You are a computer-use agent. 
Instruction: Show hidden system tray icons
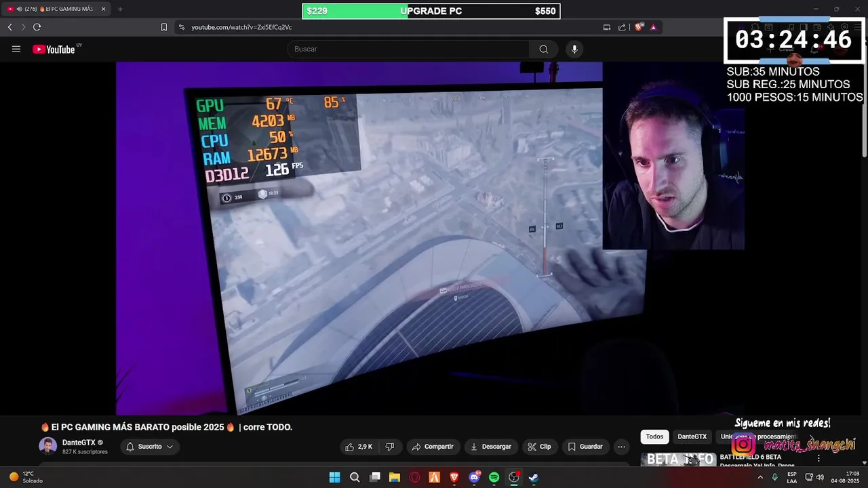click(x=759, y=477)
